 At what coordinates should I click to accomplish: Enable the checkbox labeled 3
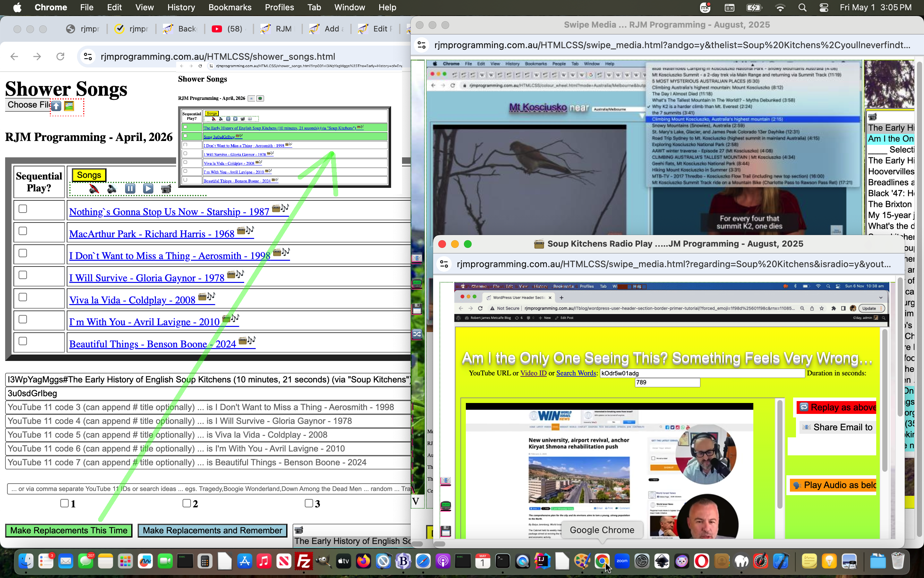point(309,503)
